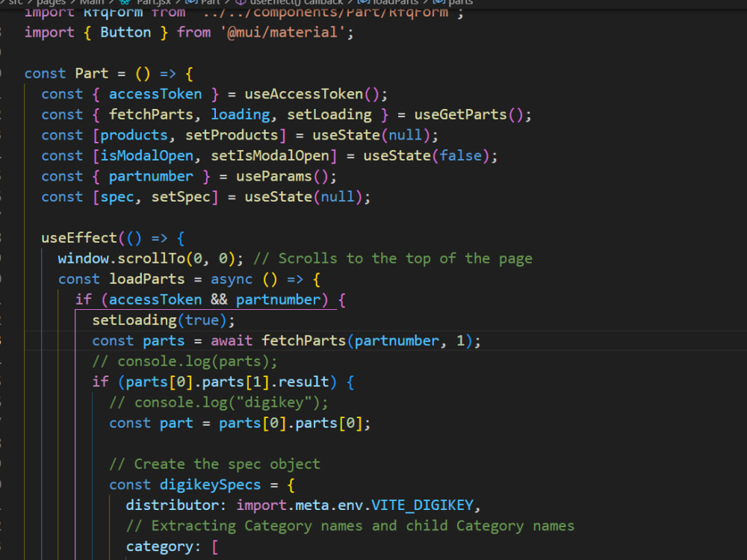Click the 'products' state variable
The height and width of the screenshot is (560, 747).
(134, 134)
